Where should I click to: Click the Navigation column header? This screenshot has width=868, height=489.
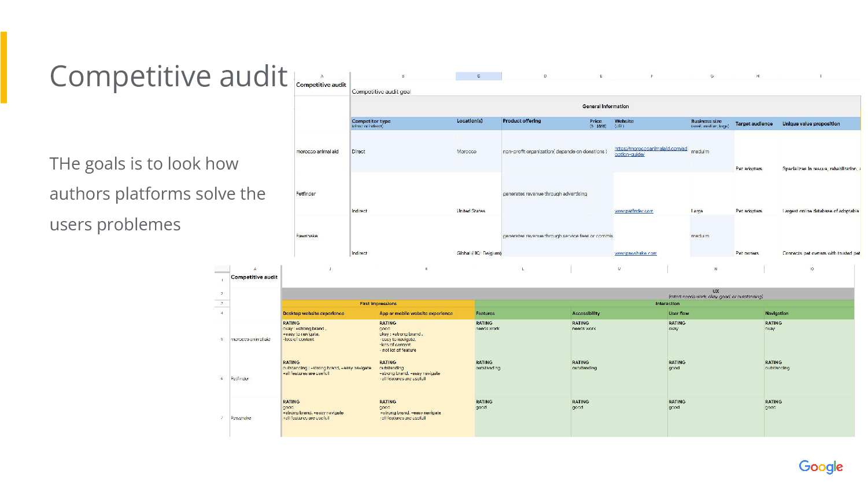[x=777, y=314]
